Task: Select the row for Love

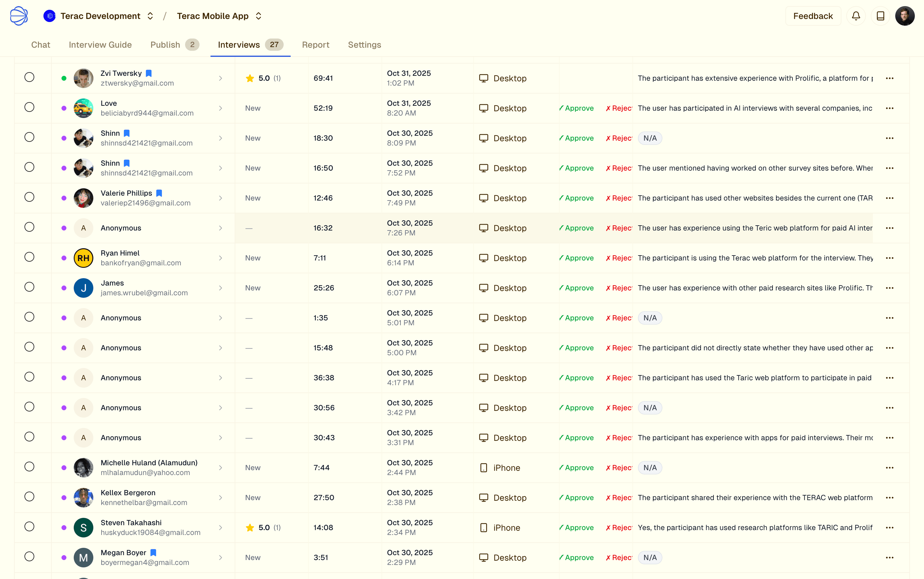Action: click(29, 107)
